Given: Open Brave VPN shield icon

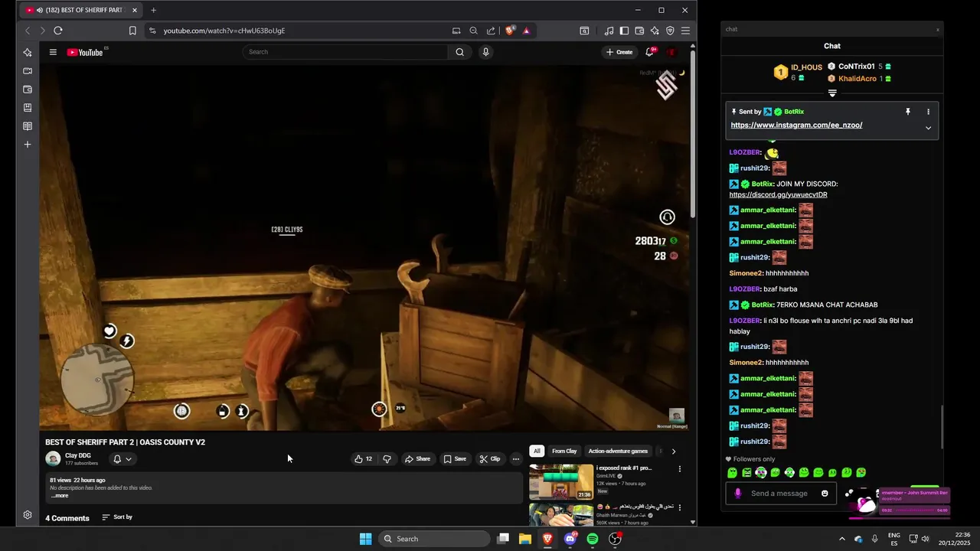Looking at the screenshot, I should pyautogui.click(x=670, y=31).
